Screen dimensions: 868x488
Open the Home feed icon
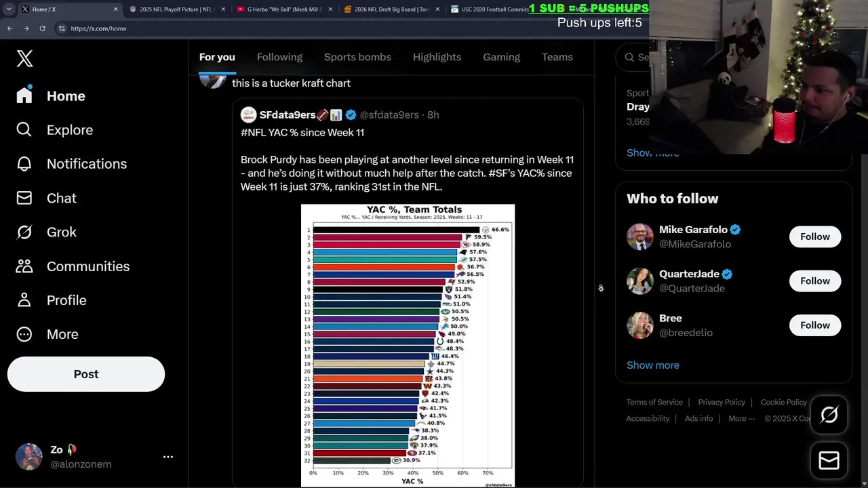click(x=24, y=96)
